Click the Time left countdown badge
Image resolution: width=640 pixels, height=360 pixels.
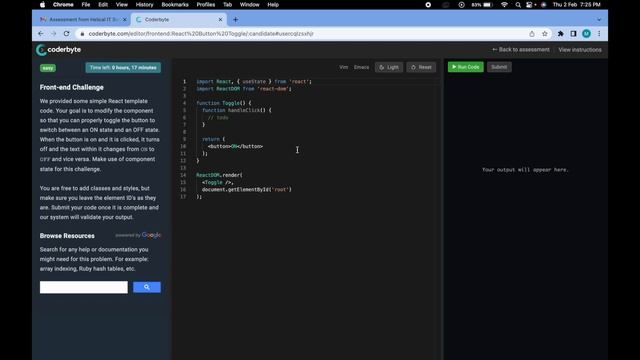pyautogui.click(x=123, y=68)
